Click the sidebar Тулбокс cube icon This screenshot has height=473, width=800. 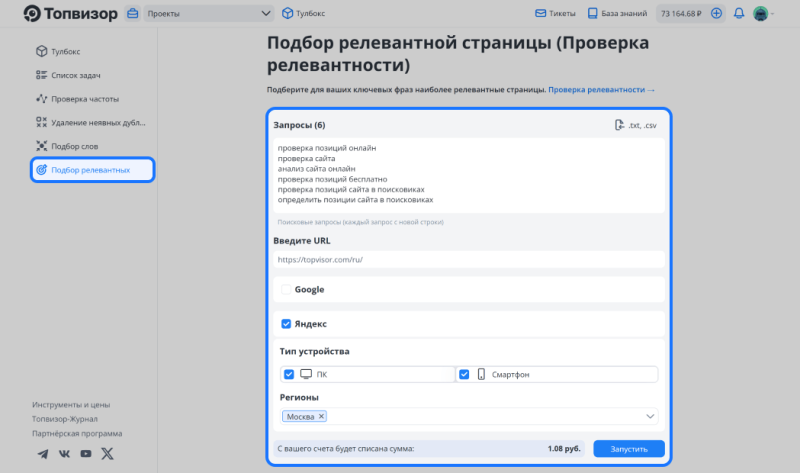(41, 51)
